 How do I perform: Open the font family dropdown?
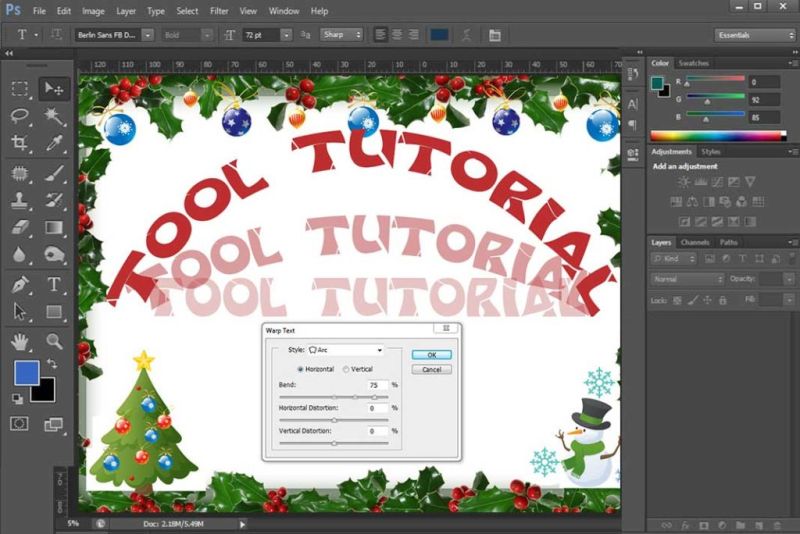(147, 35)
